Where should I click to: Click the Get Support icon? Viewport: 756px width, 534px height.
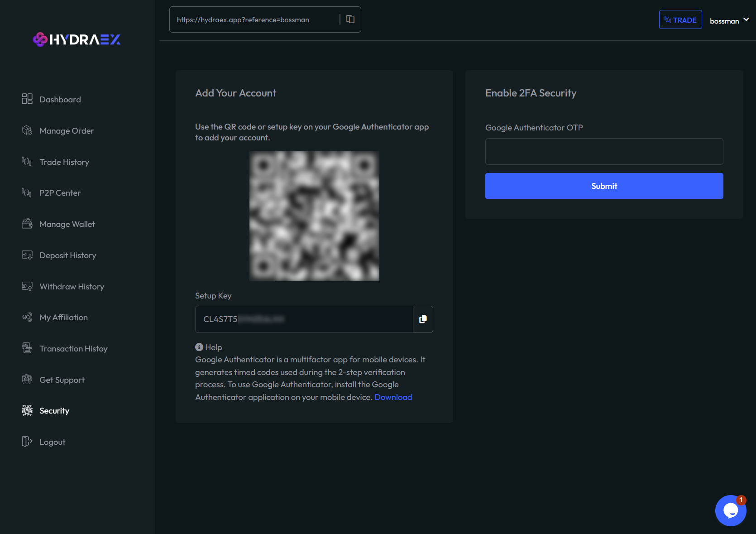pyautogui.click(x=27, y=379)
